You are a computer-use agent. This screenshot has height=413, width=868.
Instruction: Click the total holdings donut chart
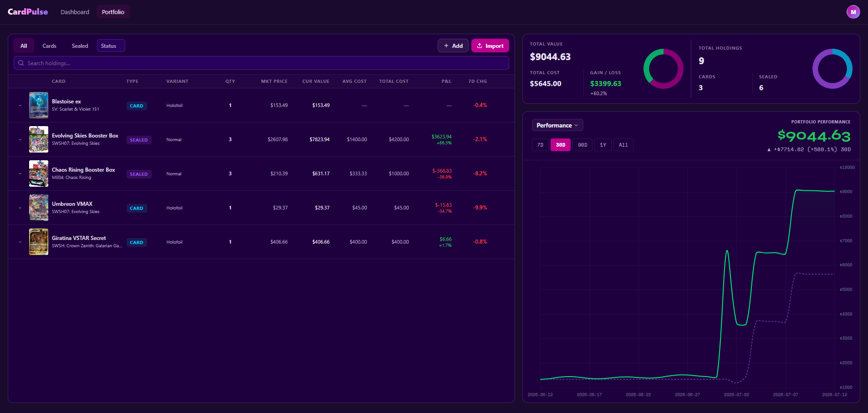point(832,69)
